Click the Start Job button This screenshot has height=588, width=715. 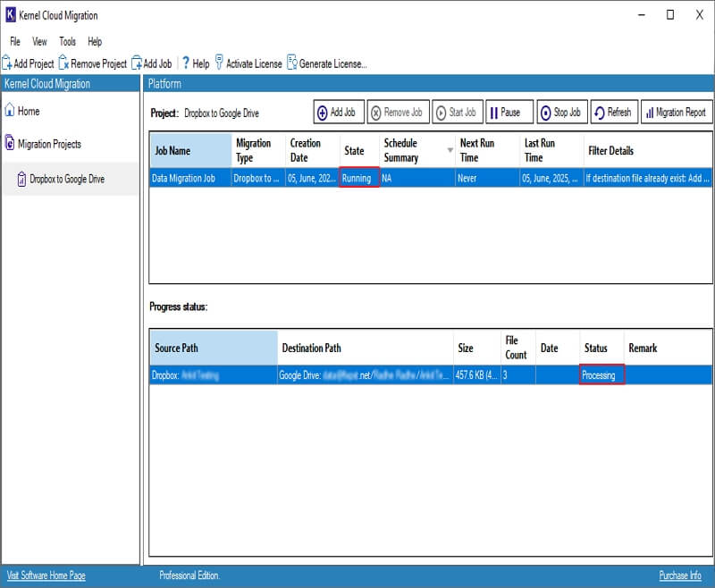[x=457, y=112]
